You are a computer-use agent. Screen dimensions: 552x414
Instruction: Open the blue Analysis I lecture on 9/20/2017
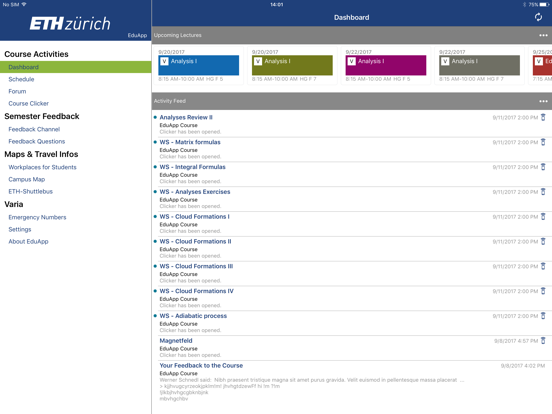click(x=199, y=65)
